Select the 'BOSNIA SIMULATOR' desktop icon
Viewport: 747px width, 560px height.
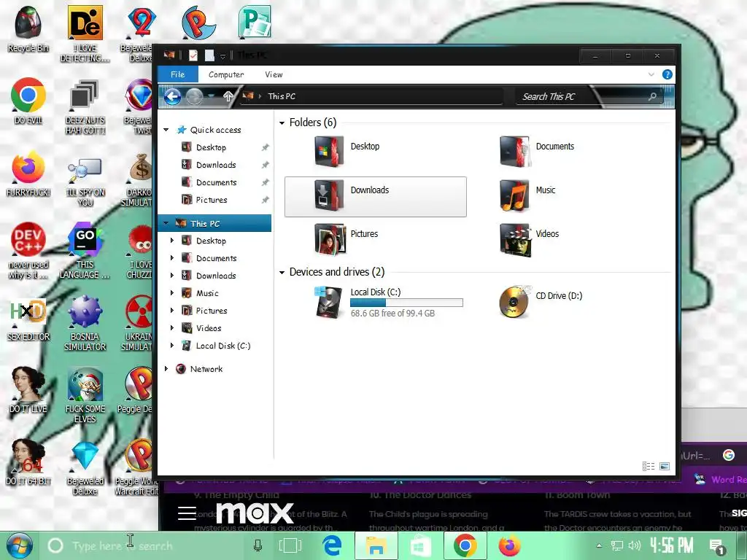tap(85, 323)
